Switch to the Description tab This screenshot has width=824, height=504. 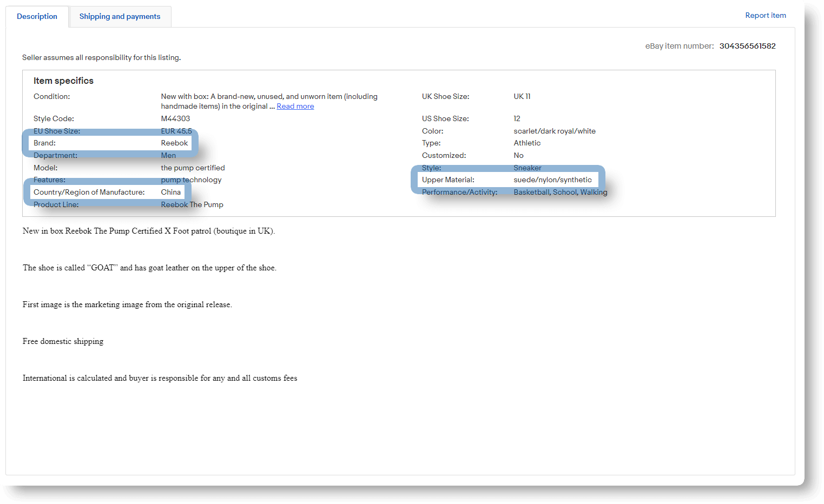[37, 16]
